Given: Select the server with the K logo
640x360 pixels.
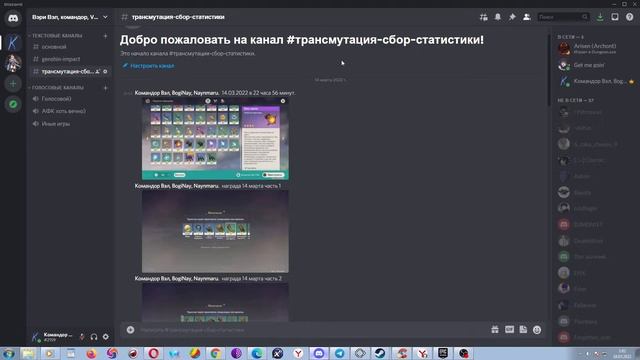Looking at the screenshot, I should (x=13, y=42).
